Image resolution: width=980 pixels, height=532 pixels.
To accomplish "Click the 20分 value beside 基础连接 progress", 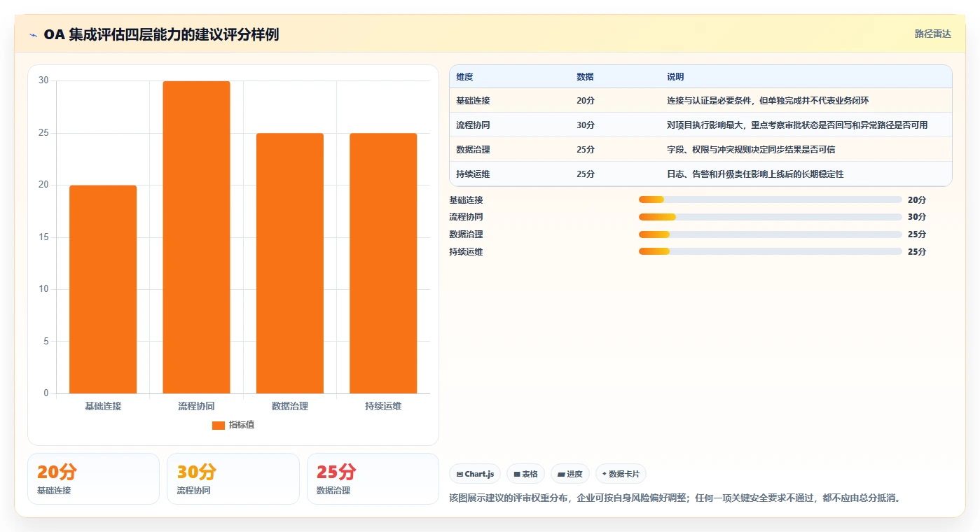I will (916, 200).
